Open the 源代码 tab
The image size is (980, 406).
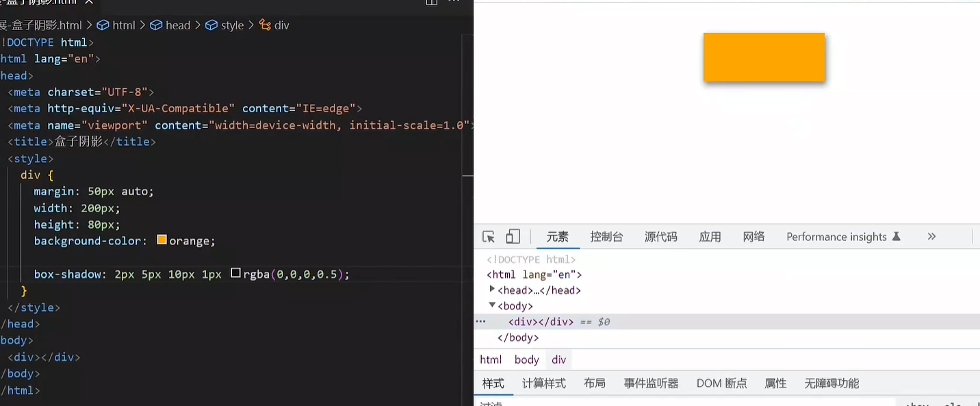660,237
